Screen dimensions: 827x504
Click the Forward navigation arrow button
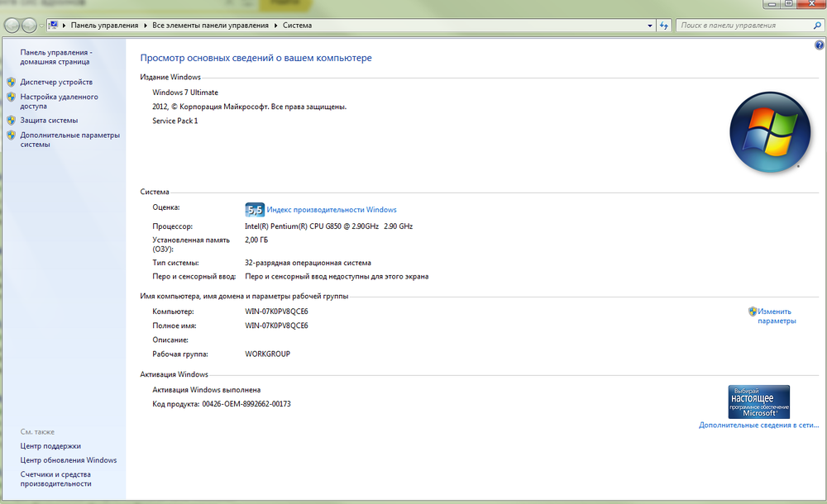(31, 26)
